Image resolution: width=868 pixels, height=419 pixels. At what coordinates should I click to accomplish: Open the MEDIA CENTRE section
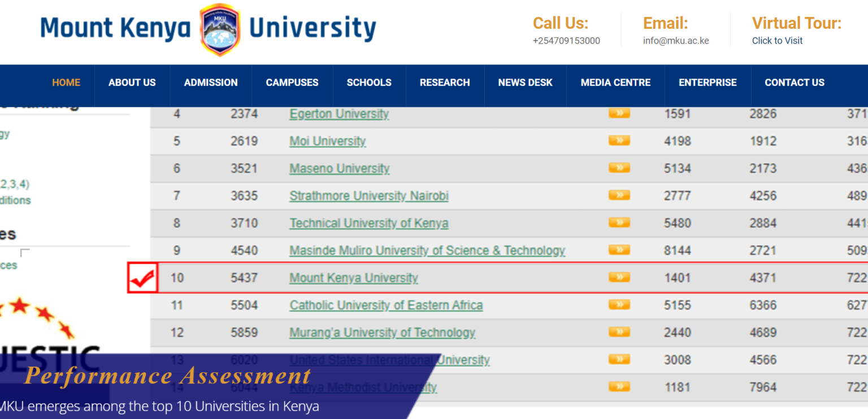pos(615,82)
